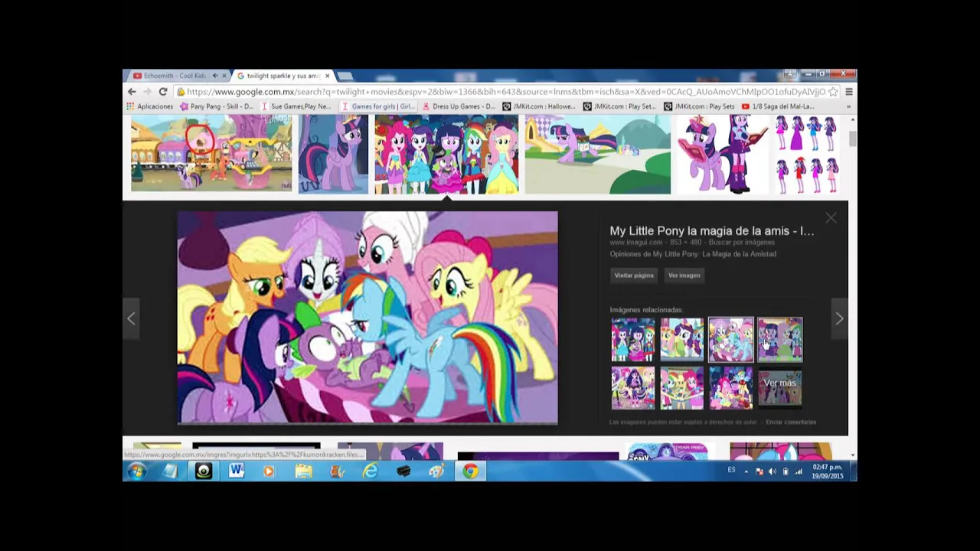Open the fourth related thumbnail in the top row
The width and height of the screenshot is (980, 551).
pos(780,339)
